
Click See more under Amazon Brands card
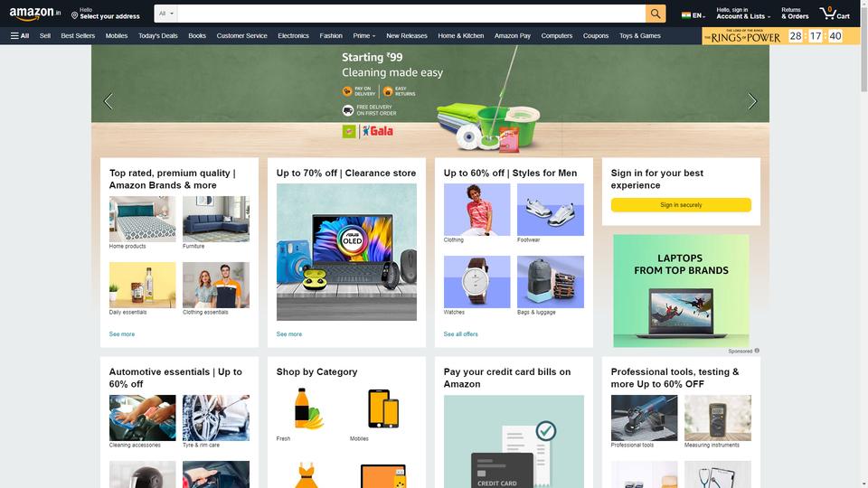pos(122,334)
